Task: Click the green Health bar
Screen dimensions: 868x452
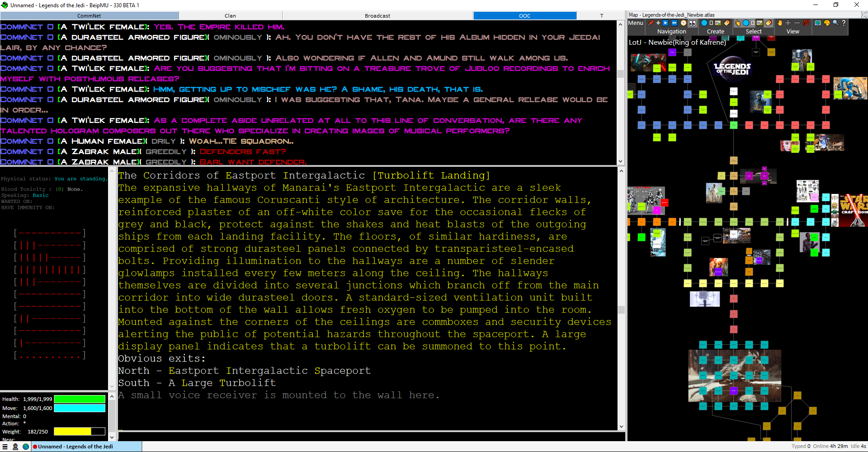Action: click(80, 399)
